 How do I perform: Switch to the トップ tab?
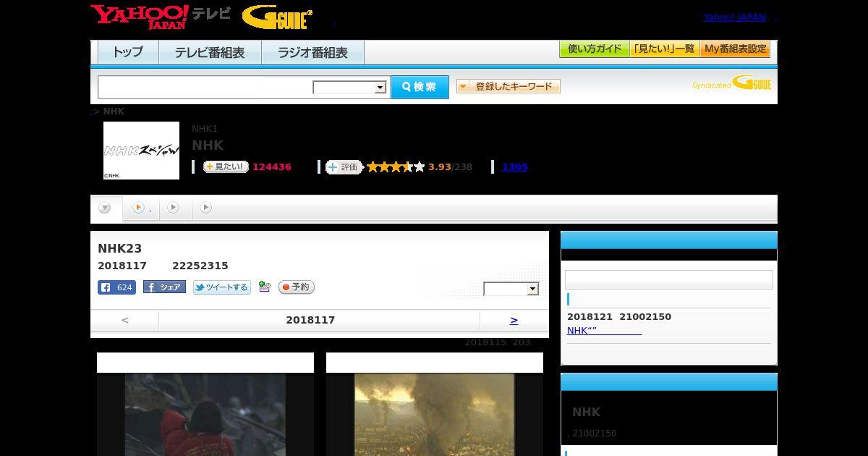[x=128, y=52]
